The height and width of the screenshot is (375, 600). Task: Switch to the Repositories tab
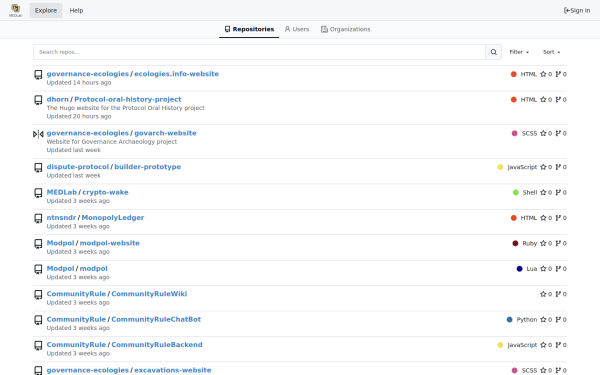[x=249, y=29]
